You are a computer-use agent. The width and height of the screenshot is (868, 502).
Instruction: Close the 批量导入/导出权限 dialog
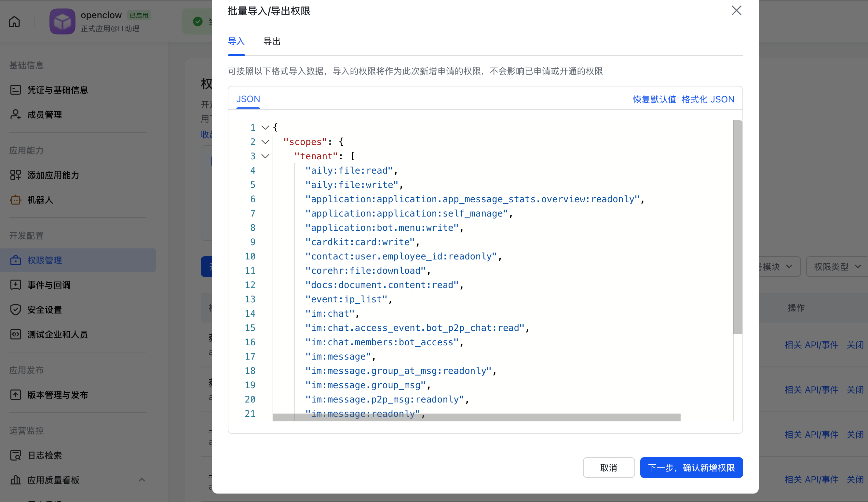(736, 11)
